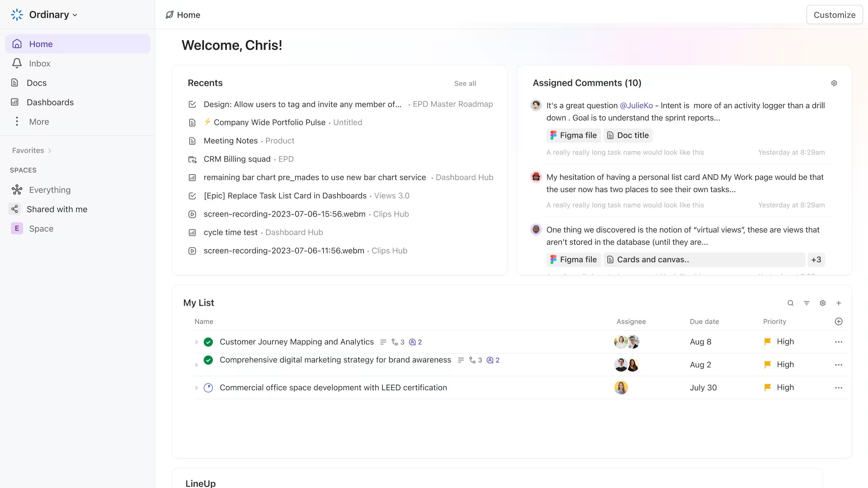868x488 pixels.
Task: Add a column with circled plus icon
Action: pyautogui.click(x=839, y=322)
